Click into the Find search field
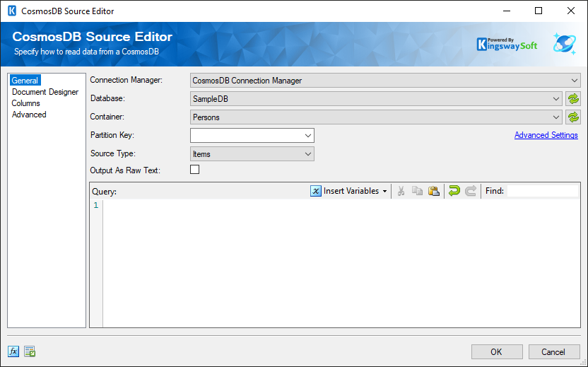This screenshot has height=367, width=588. tap(542, 191)
